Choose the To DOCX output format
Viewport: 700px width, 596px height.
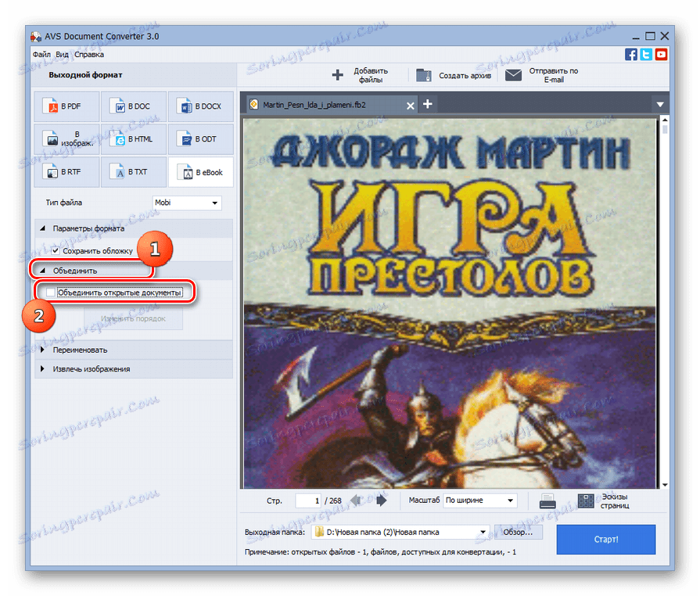(x=200, y=106)
